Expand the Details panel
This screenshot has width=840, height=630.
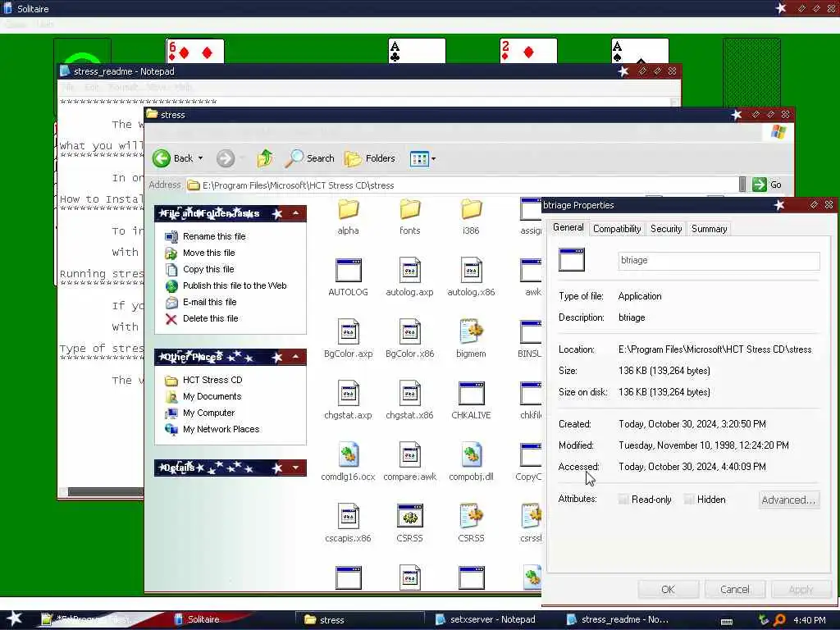click(x=295, y=468)
